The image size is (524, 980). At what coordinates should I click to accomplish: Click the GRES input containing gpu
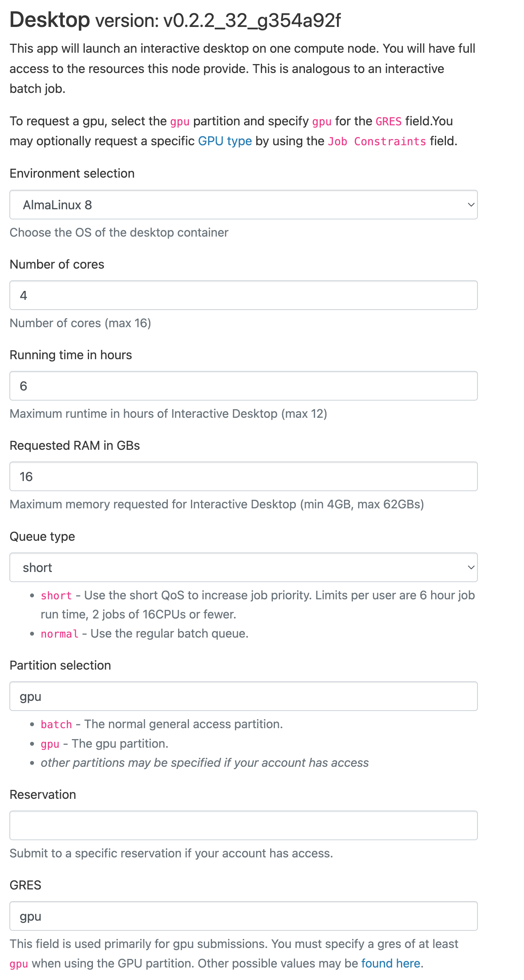[x=243, y=916]
